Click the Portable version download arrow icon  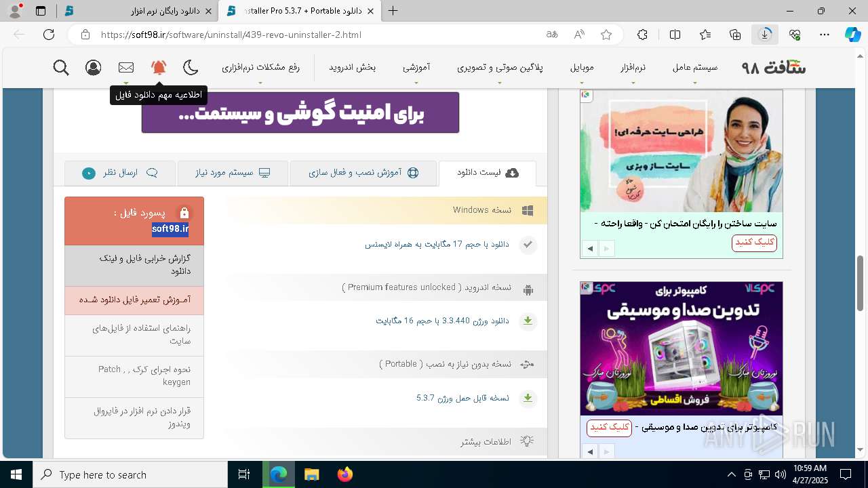(x=528, y=399)
